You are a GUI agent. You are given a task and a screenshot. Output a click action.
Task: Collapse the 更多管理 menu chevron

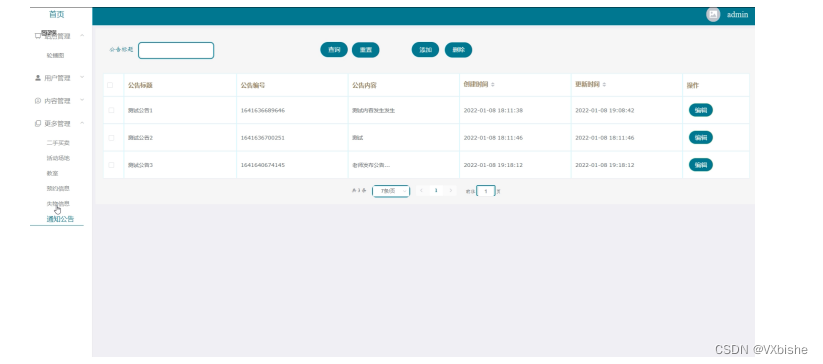82,124
